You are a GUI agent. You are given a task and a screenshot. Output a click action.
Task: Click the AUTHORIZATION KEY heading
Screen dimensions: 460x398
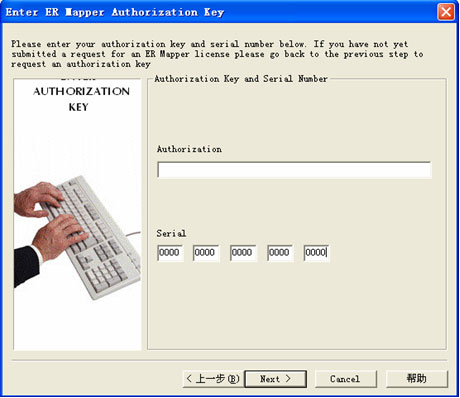[x=81, y=99]
